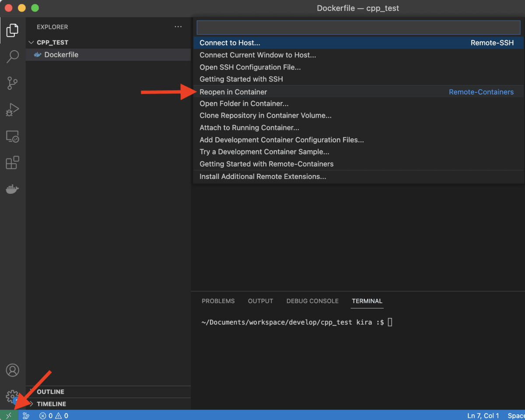
Task: Open the Dockerfile in the explorer
Action: 108,55
